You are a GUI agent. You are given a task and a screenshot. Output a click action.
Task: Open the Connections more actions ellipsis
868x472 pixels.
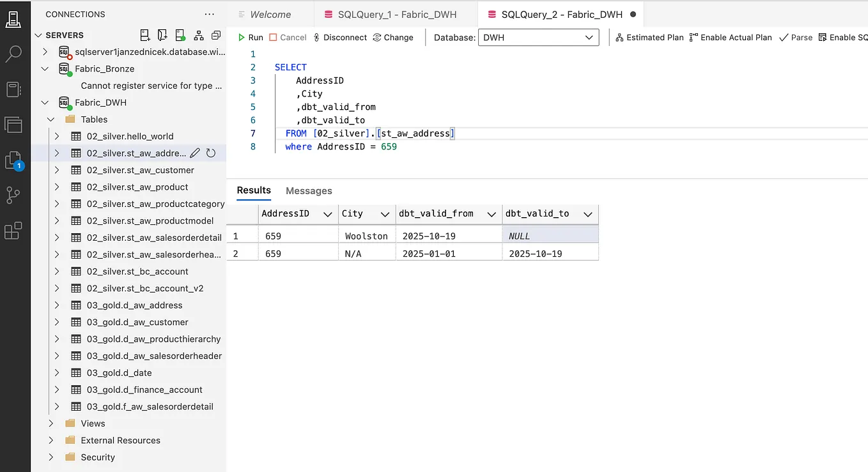coord(210,14)
